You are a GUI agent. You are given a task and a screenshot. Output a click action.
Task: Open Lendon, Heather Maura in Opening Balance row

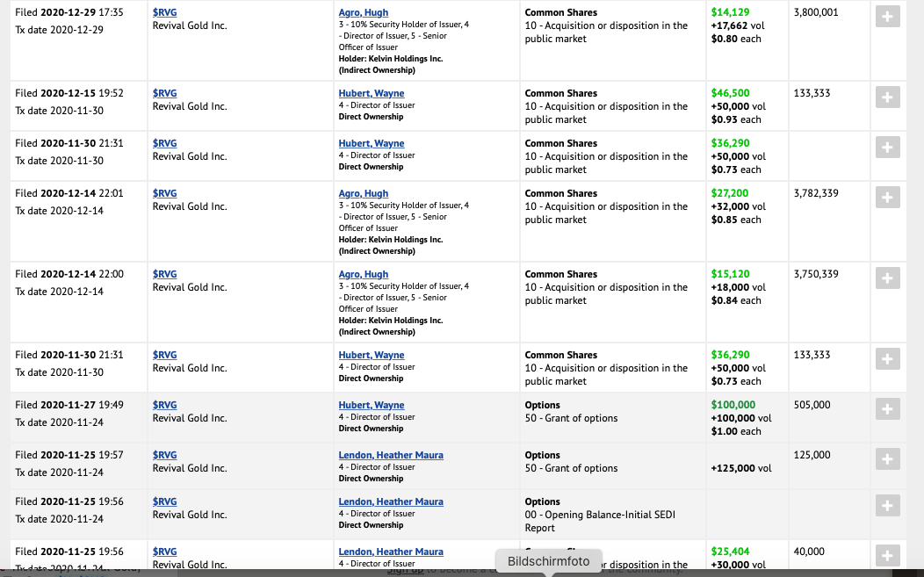[x=391, y=501]
